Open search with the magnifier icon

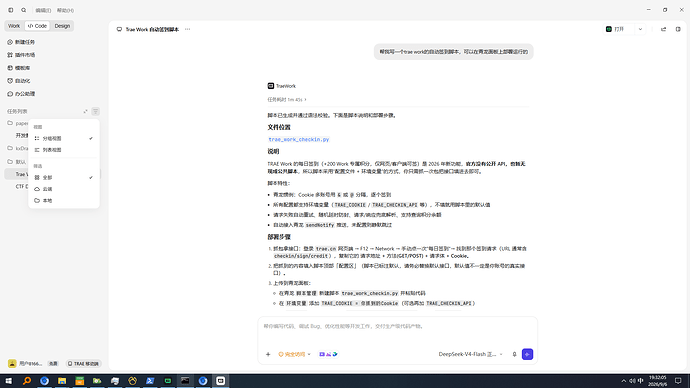[24, 10]
